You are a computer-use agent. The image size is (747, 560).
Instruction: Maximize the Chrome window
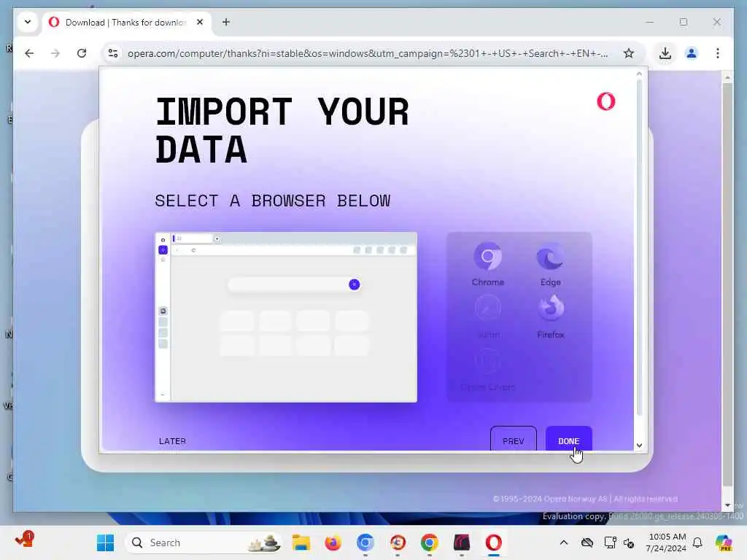(683, 22)
